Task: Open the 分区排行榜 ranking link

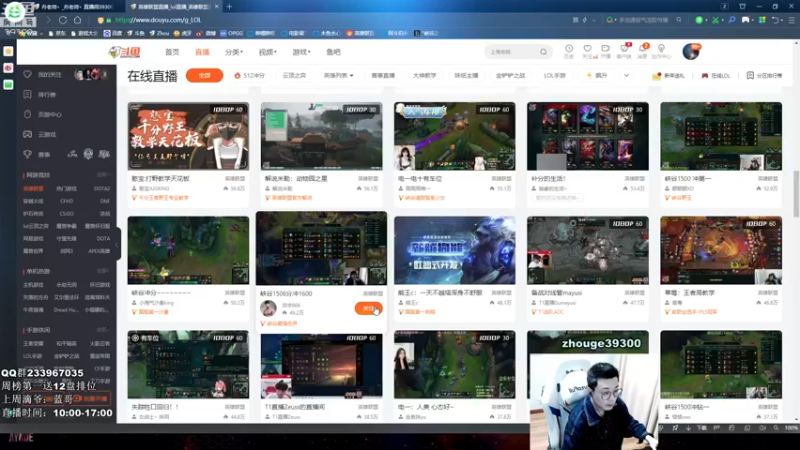Action: click(764, 76)
